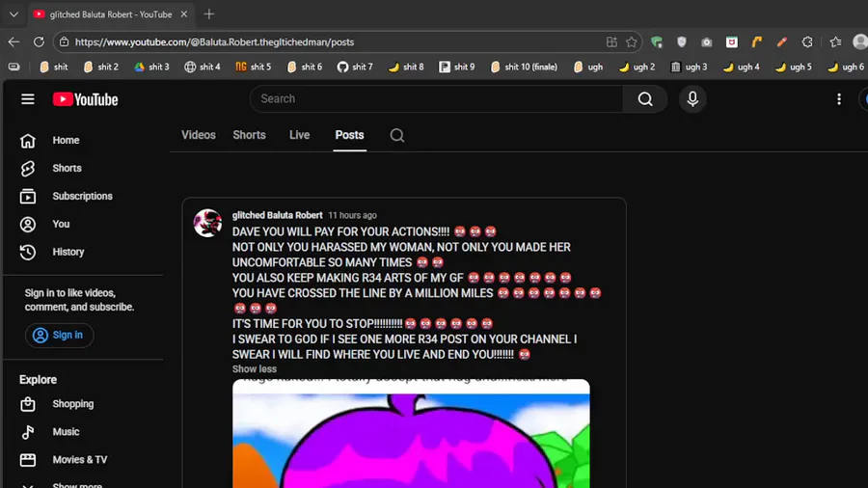Collapse post with Show less
Viewport: 868px width, 488px height.
pos(254,369)
